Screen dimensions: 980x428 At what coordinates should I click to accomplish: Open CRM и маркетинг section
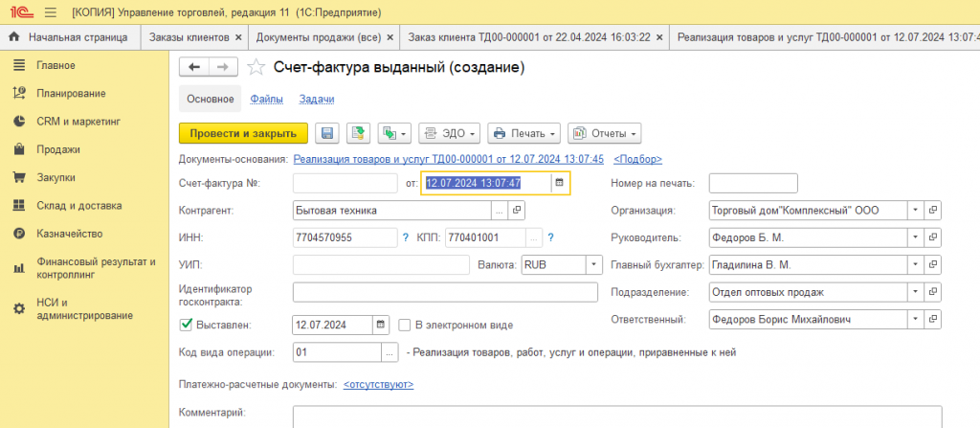[78, 122]
